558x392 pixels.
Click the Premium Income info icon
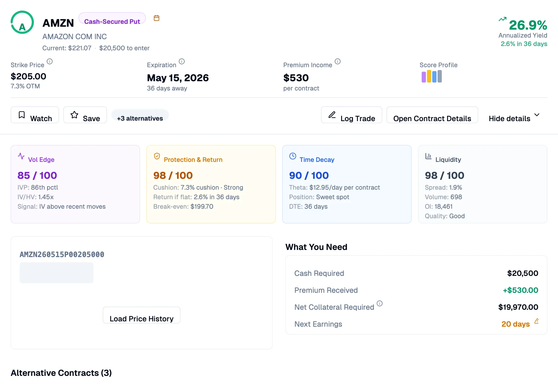[337, 61]
